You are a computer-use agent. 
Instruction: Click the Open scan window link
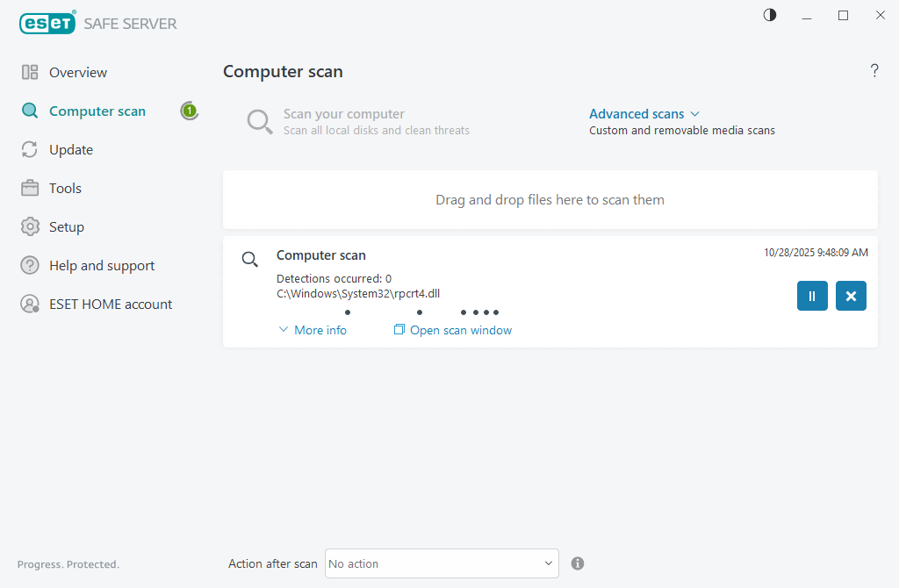tap(453, 330)
